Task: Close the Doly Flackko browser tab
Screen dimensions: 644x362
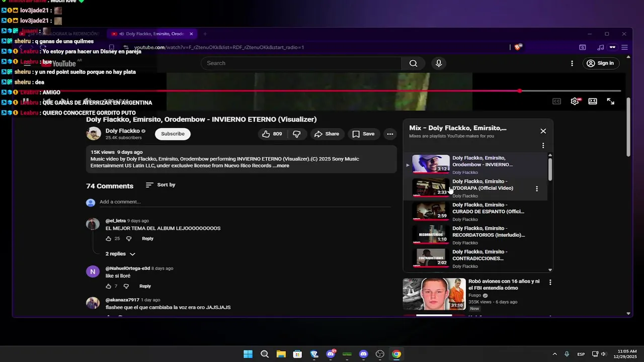Action: [191, 34]
